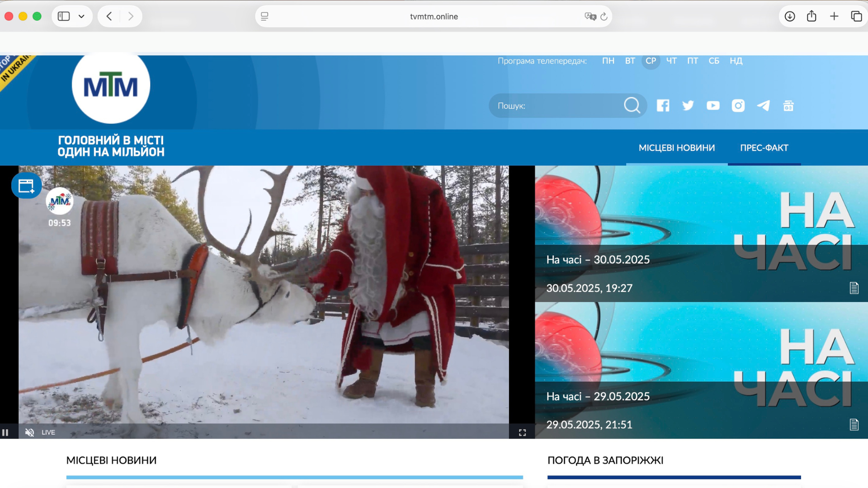This screenshot has height=488, width=868.
Task: Toggle fullscreen on the video player
Action: [x=522, y=432]
